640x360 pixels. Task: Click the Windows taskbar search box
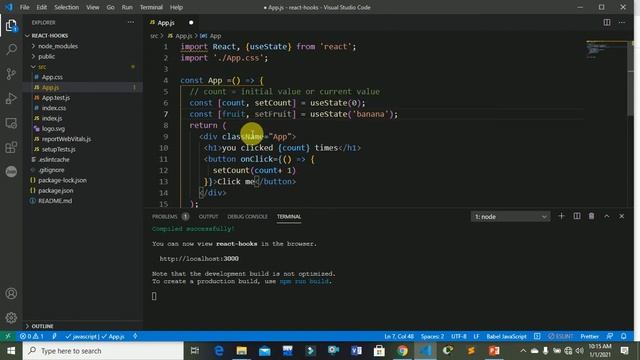click(x=103, y=351)
